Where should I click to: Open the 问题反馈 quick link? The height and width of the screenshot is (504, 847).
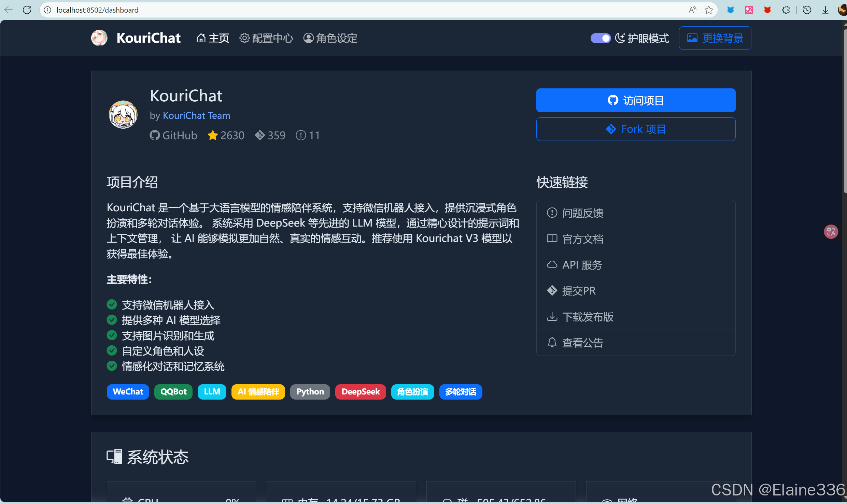click(x=636, y=213)
